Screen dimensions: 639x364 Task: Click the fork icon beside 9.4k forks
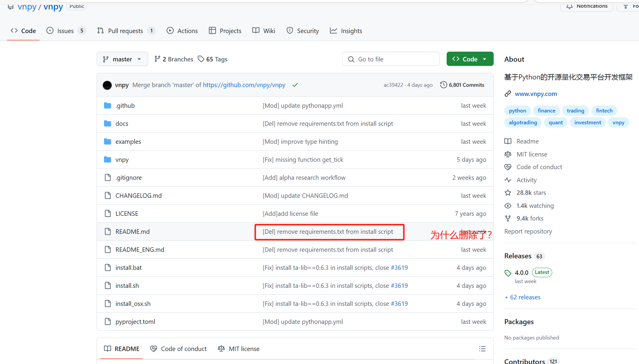(x=508, y=218)
